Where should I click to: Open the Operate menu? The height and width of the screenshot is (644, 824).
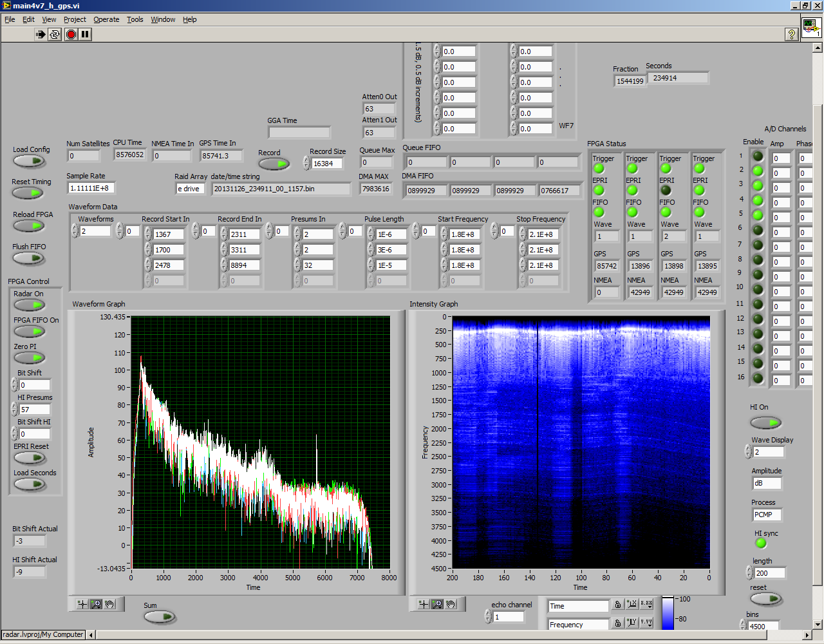click(106, 19)
